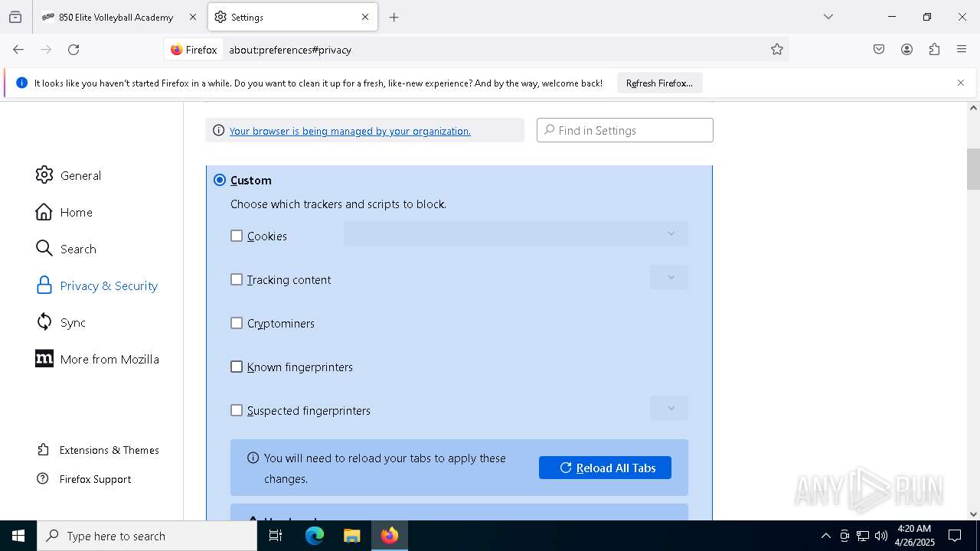This screenshot has width=980, height=551.
Task: Launch Microsoft Edge from taskbar
Action: tap(315, 536)
